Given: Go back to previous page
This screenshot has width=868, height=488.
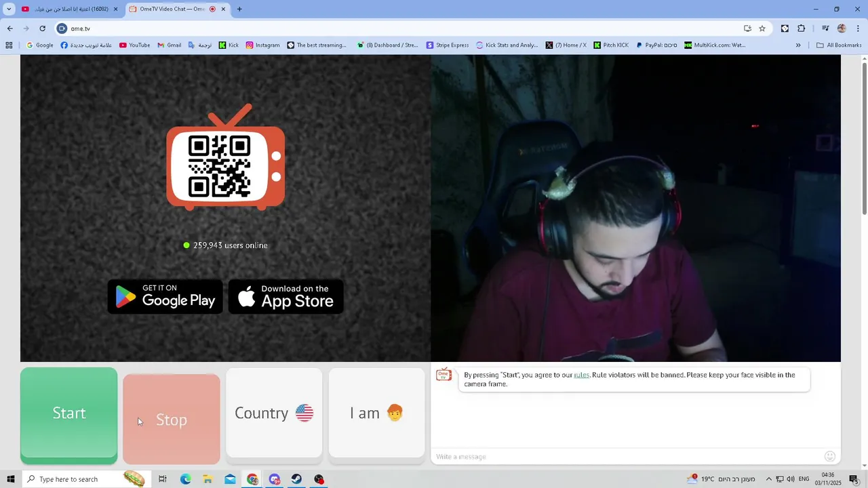Looking at the screenshot, I should point(9,28).
